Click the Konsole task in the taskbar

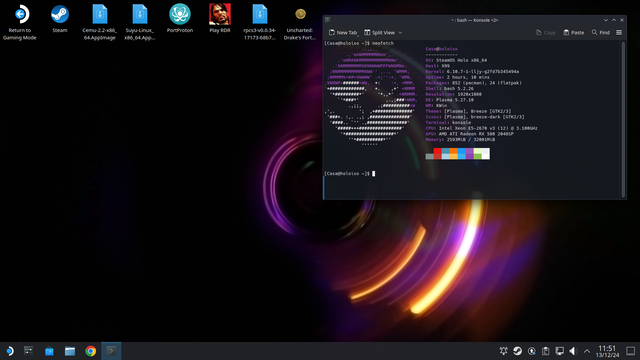pos(111,351)
